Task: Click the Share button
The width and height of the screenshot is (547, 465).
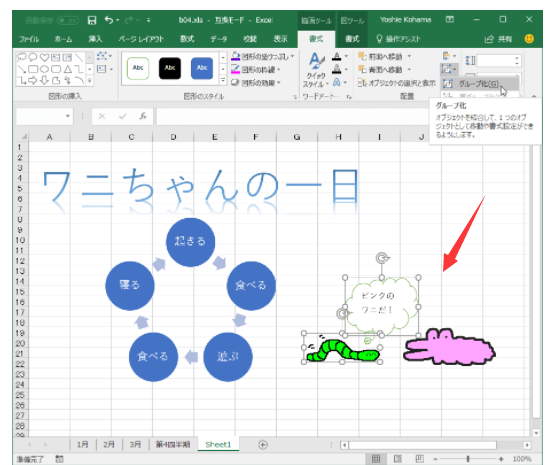Action: tap(498, 39)
